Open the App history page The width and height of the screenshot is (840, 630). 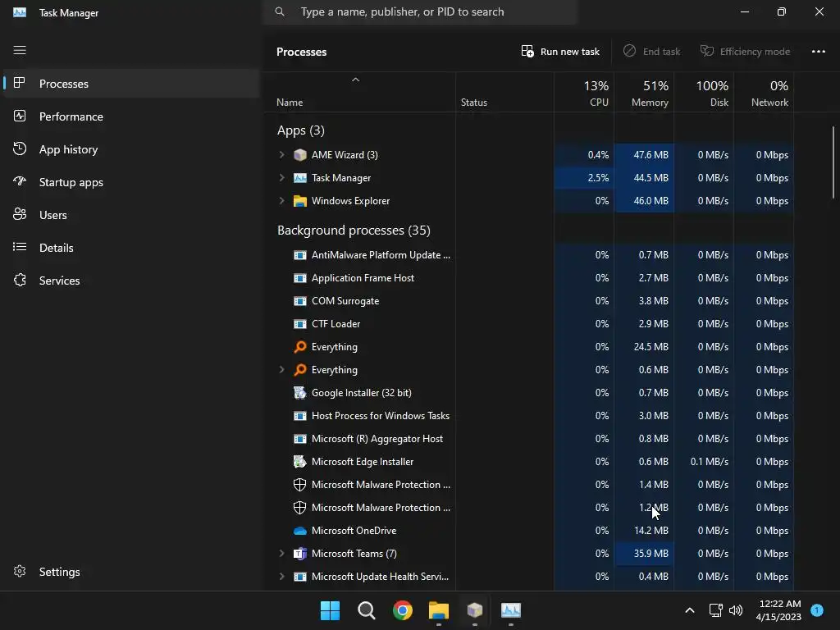pos(131,149)
